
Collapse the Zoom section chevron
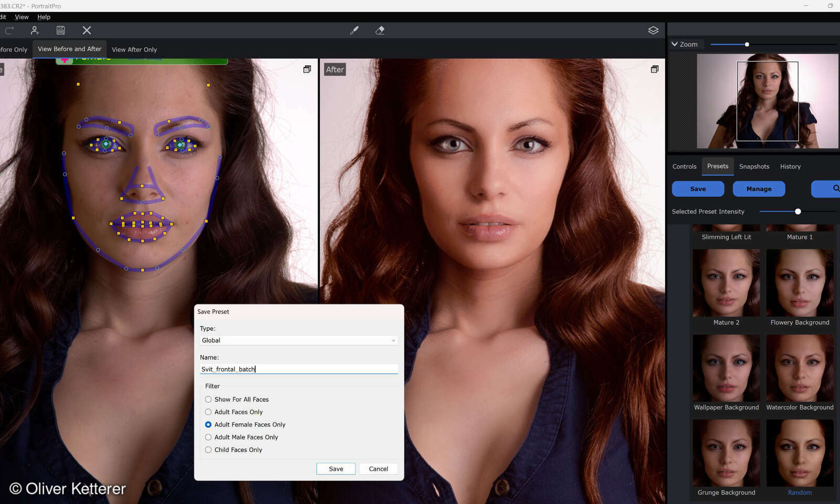pyautogui.click(x=674, y=44)
